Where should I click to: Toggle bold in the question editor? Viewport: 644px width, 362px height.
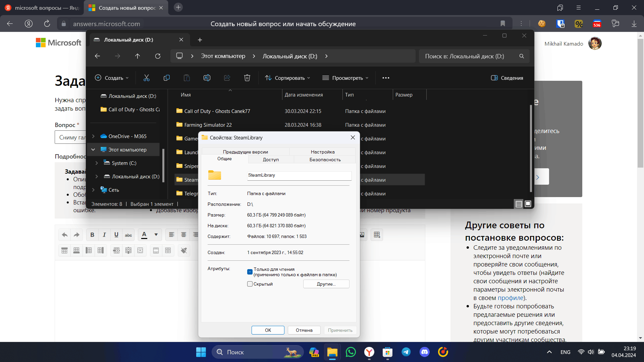click(x=92, y=235)
